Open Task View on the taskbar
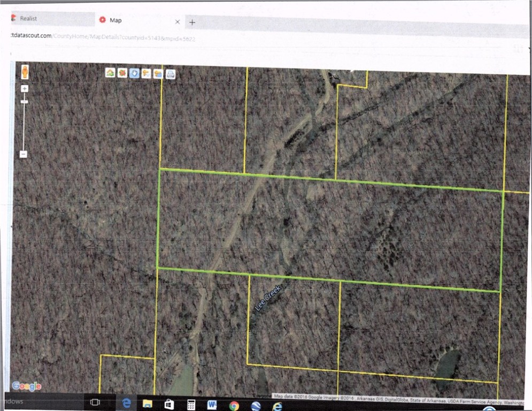 [95, 402]
